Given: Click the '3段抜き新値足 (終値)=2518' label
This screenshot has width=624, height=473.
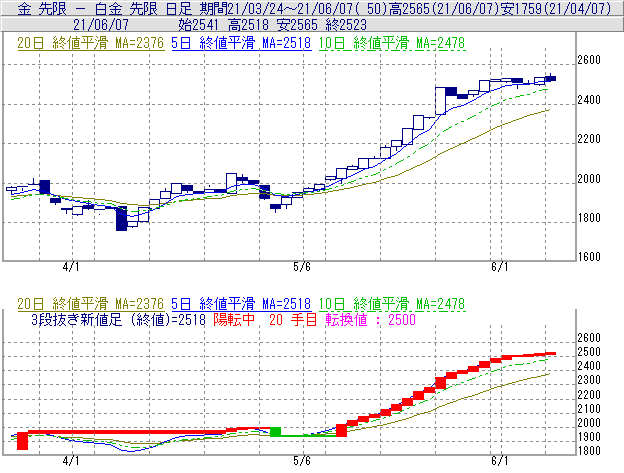Looking at the screenshot, I should [118, 319].
